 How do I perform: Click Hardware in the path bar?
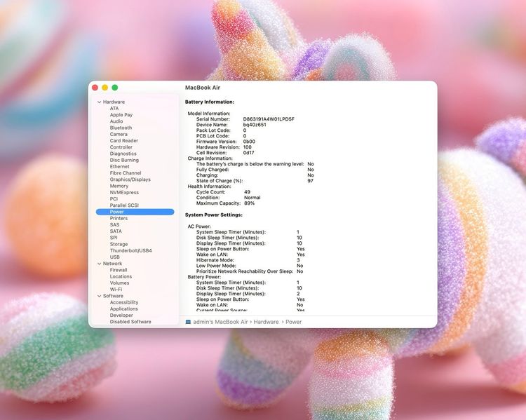click(266, 322)
